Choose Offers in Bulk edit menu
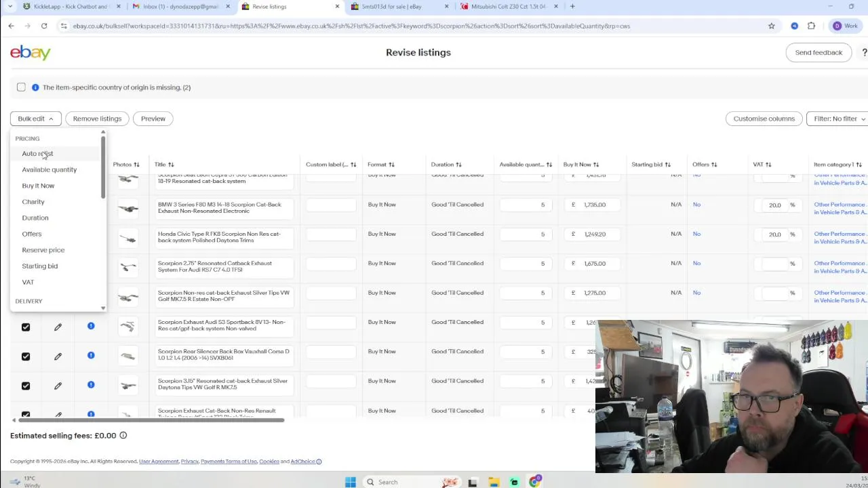 pyautogui.click(x=32, y=234)
